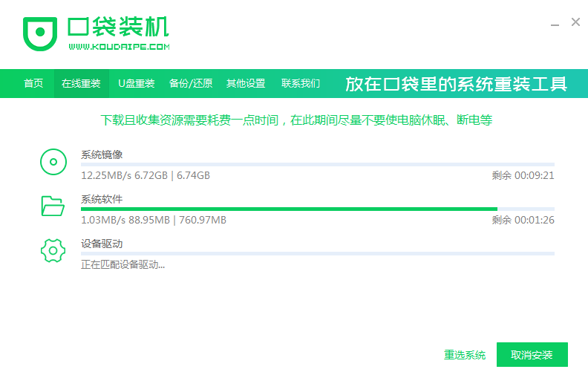
Task: Close the 口袋装机 window
Action: click(575, 22)
